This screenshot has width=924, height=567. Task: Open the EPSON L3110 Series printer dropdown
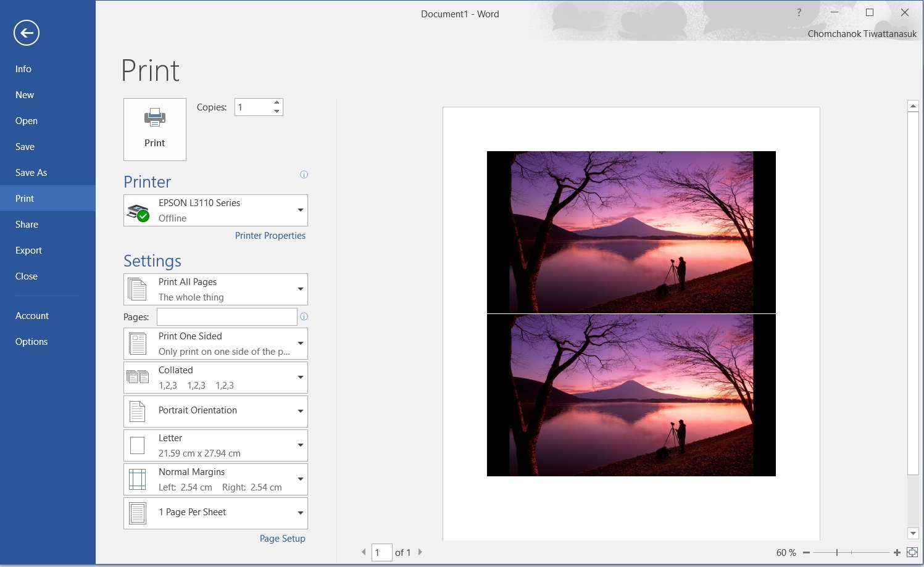point(215,210)
